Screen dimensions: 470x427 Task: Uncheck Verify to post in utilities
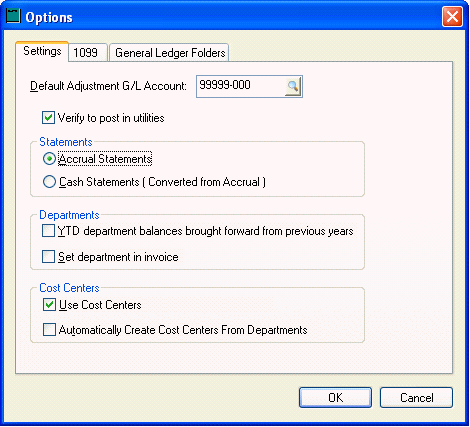(48, 118)
